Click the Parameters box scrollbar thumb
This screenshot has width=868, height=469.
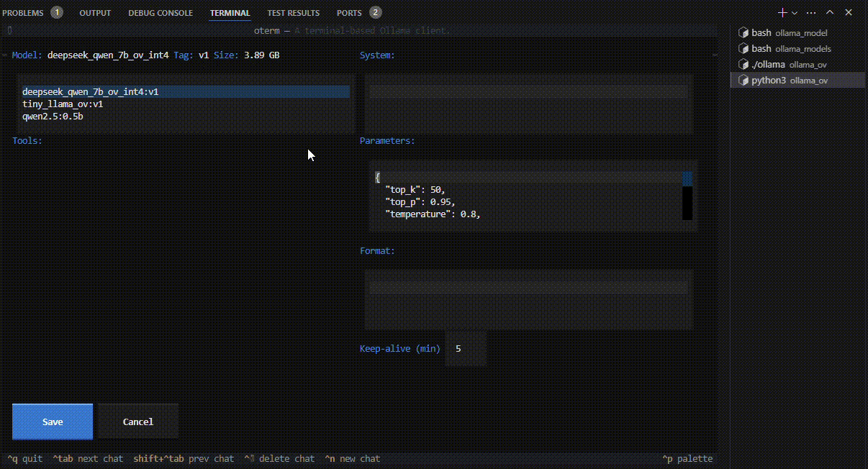pyautogui.click(x=687, y=178)
